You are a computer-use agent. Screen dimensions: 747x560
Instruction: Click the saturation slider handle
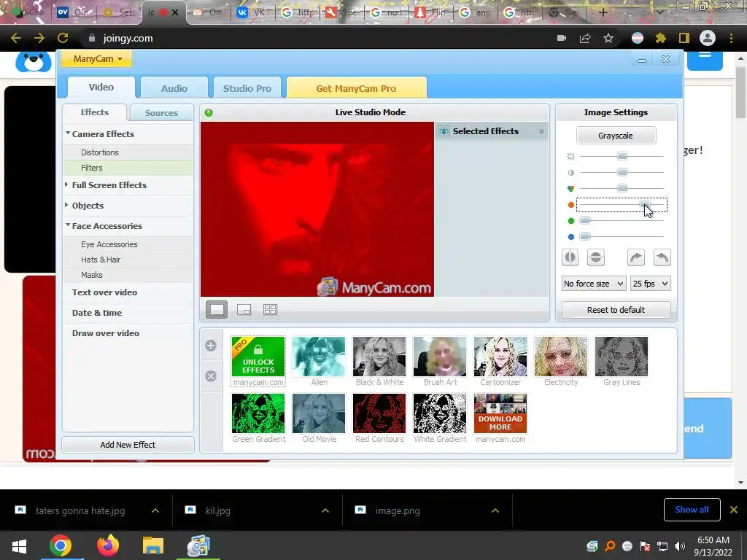point(622,188)
